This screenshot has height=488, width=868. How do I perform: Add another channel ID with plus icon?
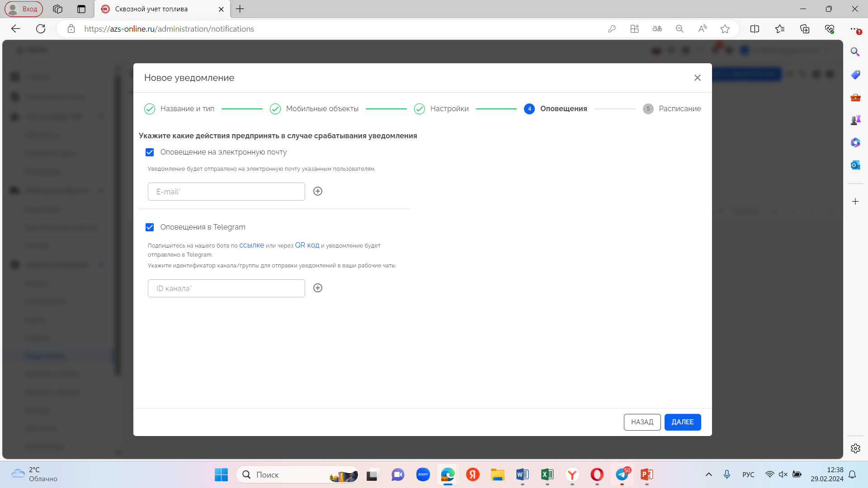(318, 288)
